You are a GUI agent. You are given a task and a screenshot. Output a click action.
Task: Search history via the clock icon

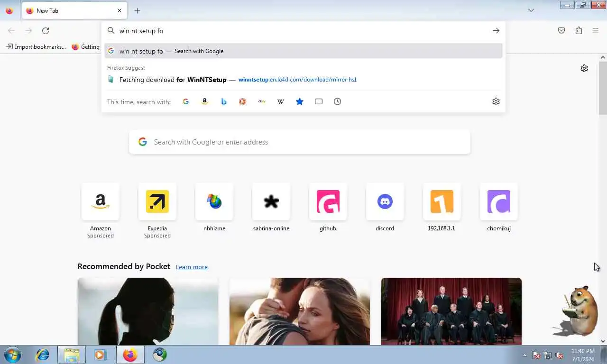coord(338,101)
